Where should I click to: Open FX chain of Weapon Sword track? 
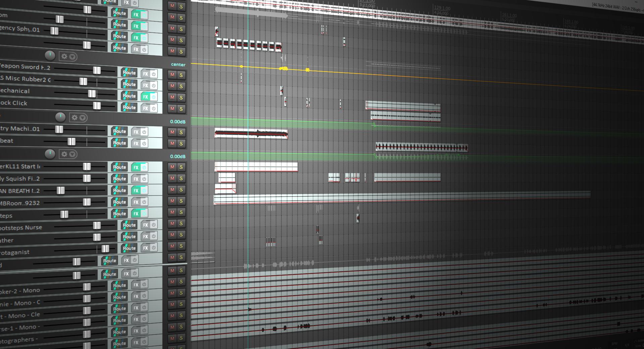pyautogui.click(x=145, y=74)
